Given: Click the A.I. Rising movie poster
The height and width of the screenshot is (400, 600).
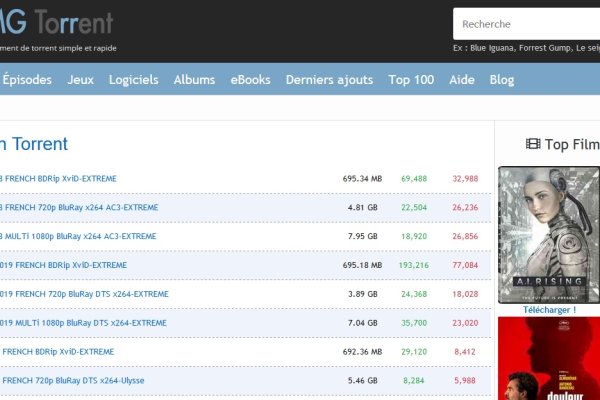Looking at the screenshot, I should tap(548, 234).
